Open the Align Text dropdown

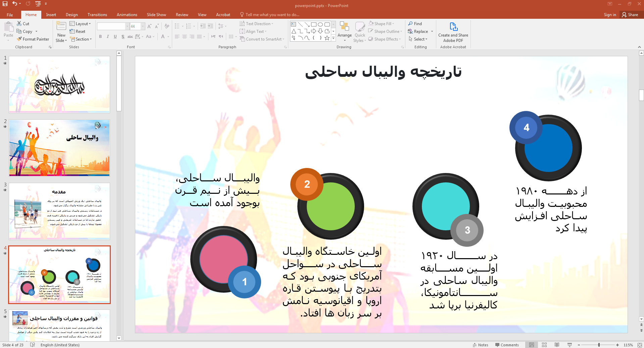[253, 32]
